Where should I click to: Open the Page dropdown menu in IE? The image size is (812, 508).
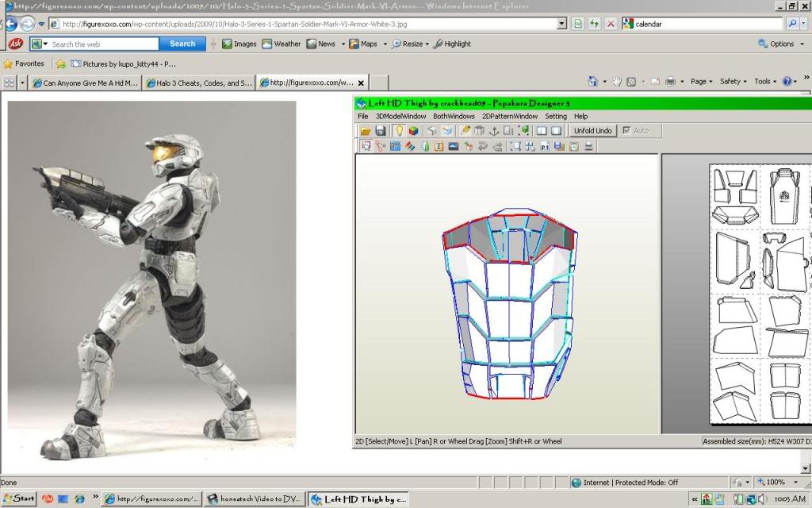701,82
